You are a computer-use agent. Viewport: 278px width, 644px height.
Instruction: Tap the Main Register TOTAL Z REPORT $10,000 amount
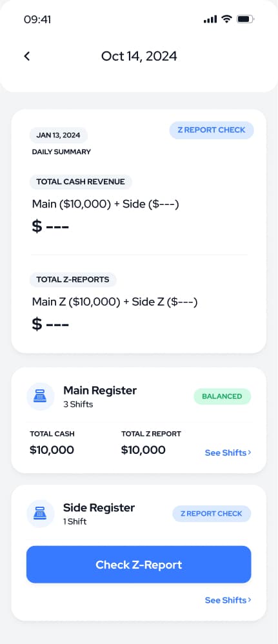pyautogui.click(x=143, y=450)
